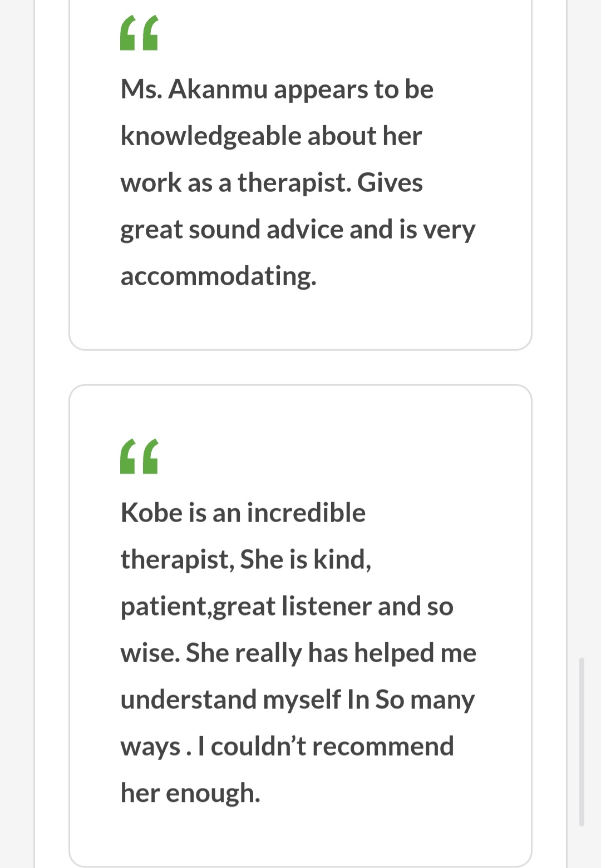
Task: Click the text 'her enough.' ending the review
Action: point(190,793)
